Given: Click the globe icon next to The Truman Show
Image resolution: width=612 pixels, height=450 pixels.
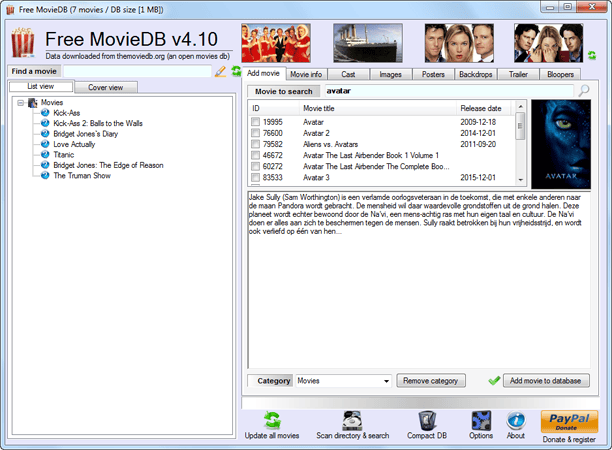Looking at the screenshot, I should pyautogui.click(x=45, y=175).
